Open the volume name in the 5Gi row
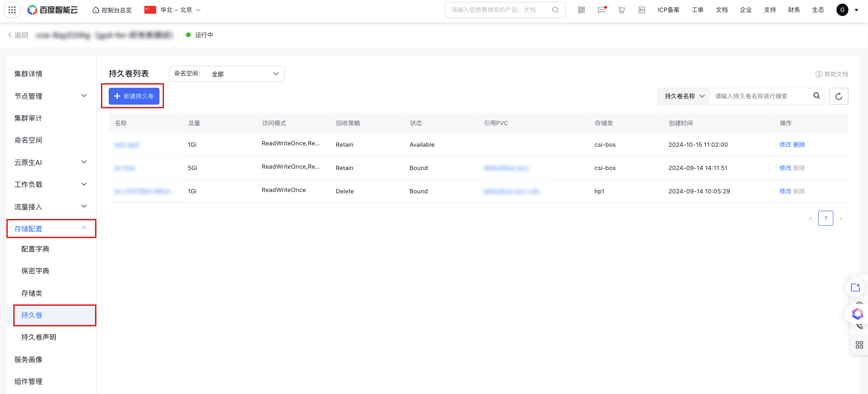The width and height of the screenshot is (868, 394). (x=125, y=168)
